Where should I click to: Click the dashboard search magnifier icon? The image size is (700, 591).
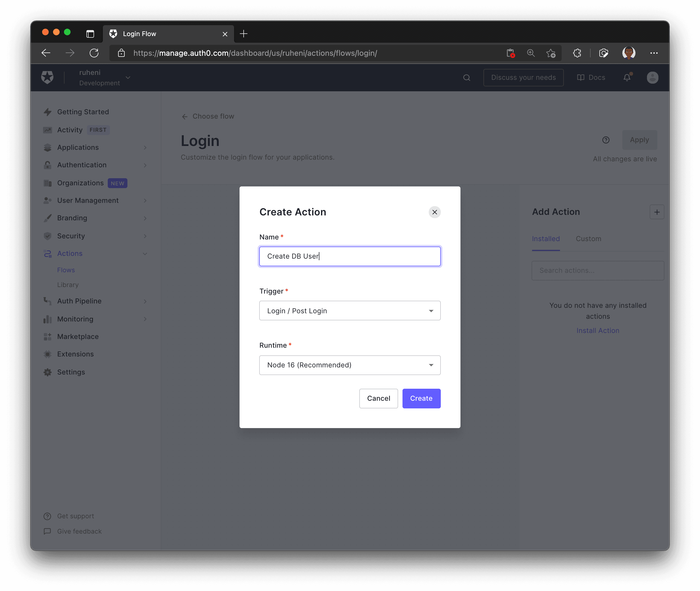click(x=466, y=78)
